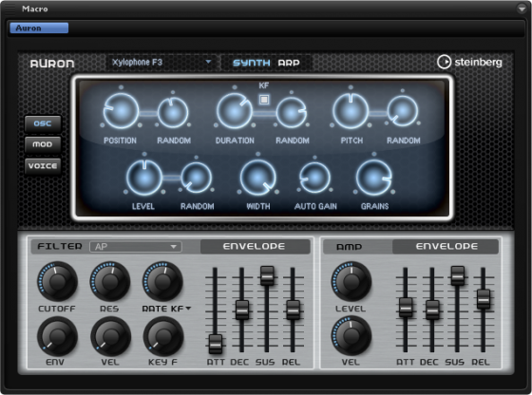This screenshot has height=395, width=532.
Task: Click the oscillator Level knob
Action: (144, 178)
